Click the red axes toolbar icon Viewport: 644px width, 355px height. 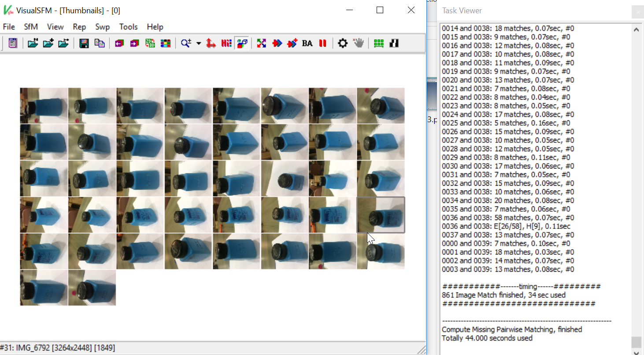[x=211, y=43]
